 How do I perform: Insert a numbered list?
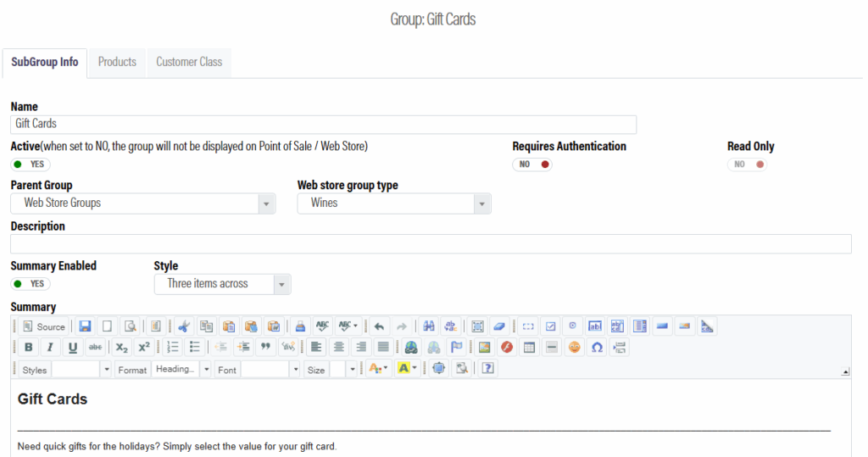173,347
